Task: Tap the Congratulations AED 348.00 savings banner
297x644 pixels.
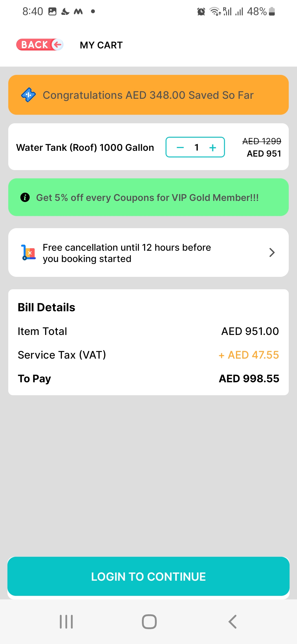Action: pos(148,95)
